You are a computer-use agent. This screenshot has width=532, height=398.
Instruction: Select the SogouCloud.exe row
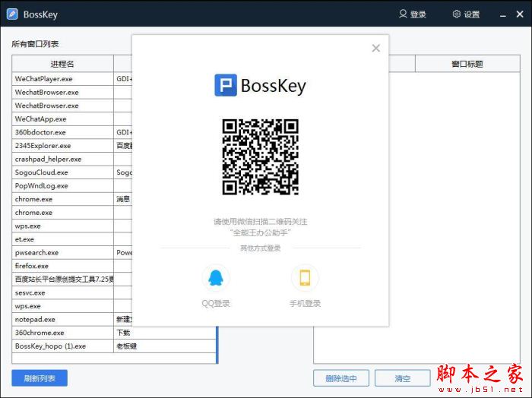pos(72,172)
